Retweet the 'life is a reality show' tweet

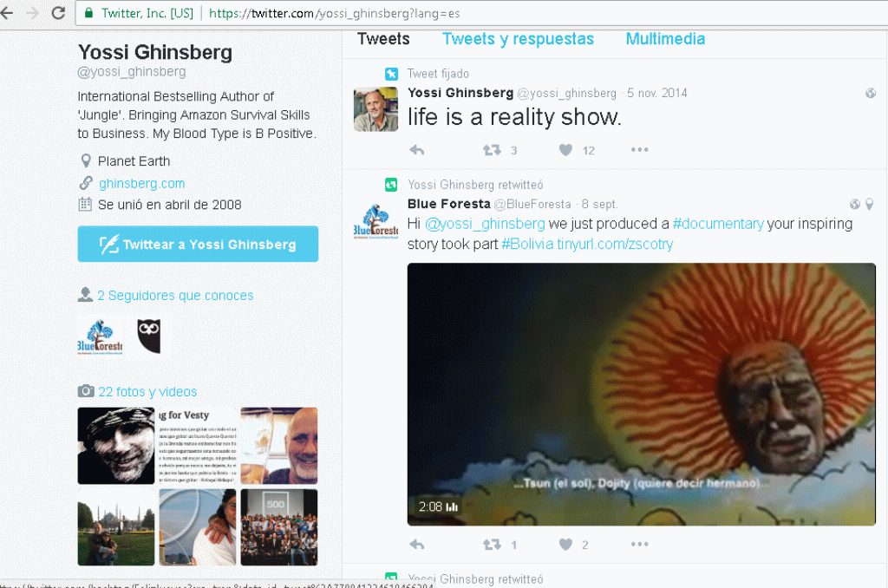coord(492,150)
